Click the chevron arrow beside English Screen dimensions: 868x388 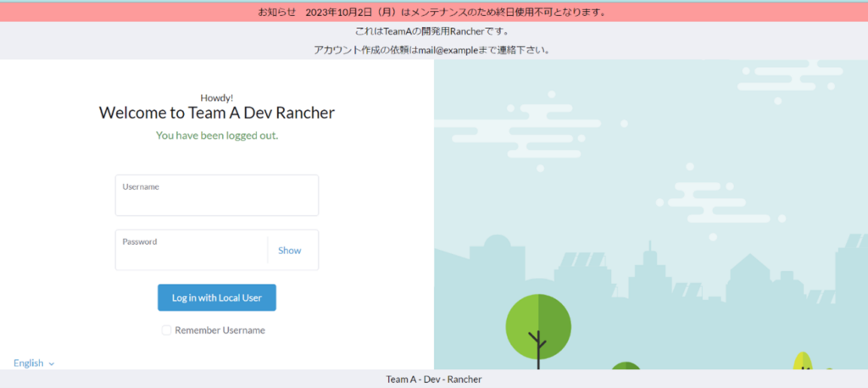[52, 363]
